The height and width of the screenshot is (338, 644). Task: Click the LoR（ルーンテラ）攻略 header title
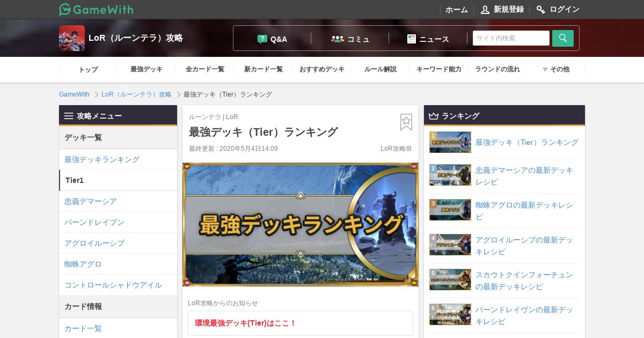136,38
